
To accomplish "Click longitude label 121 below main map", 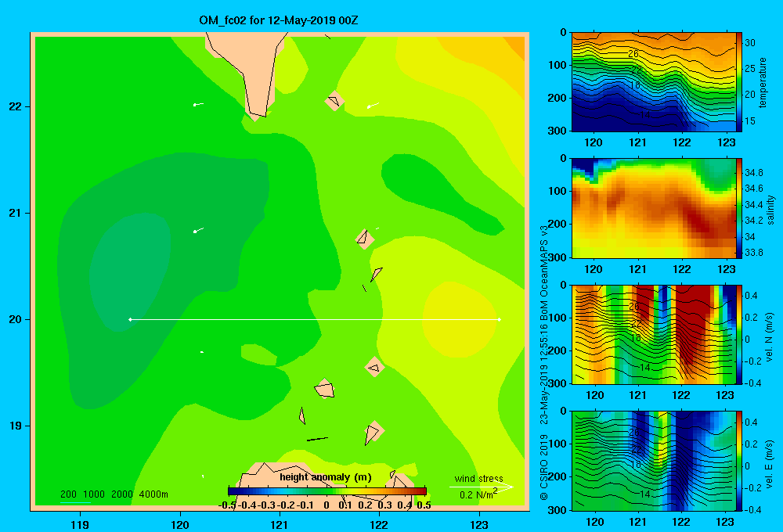I will [280, 524].
